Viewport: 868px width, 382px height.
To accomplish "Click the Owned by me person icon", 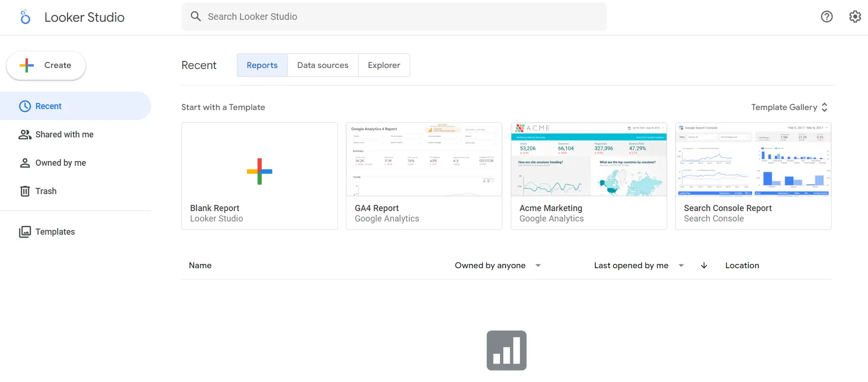I will point(25,163).
